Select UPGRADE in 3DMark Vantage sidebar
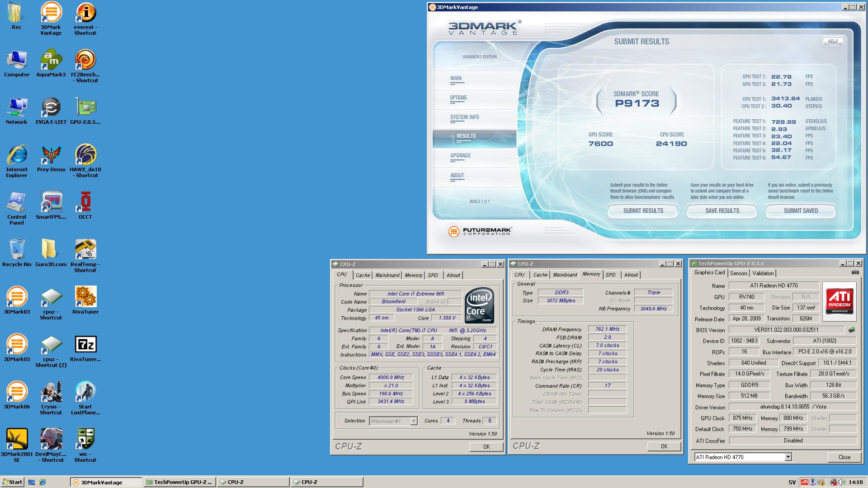The width and height of the screenshot is (868, 488). point(460,155)
